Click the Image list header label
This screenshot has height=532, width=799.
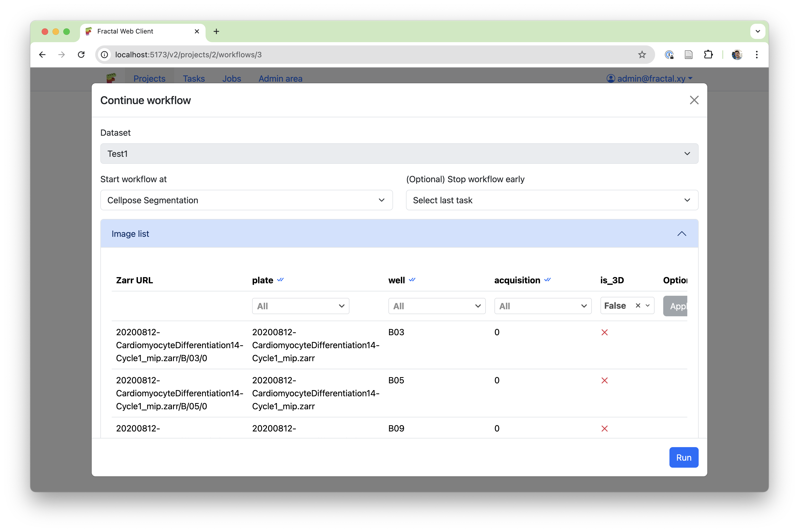point(130,234)
